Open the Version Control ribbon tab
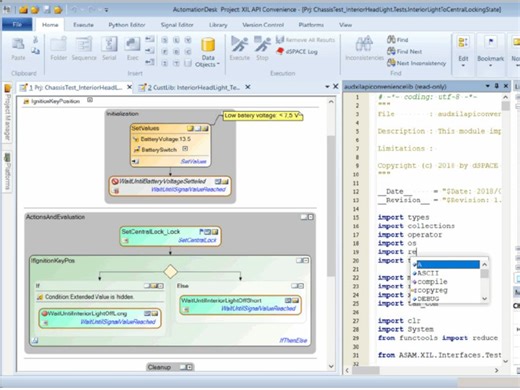 [x=263, y=25]
